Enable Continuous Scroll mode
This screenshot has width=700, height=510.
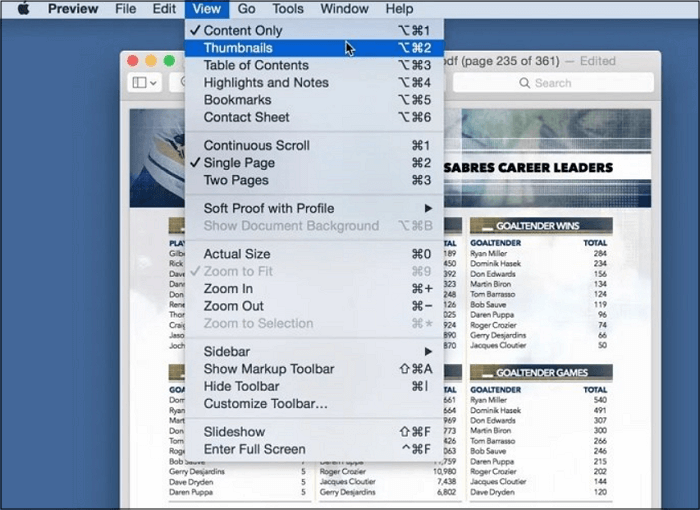(x=314, y=146)
